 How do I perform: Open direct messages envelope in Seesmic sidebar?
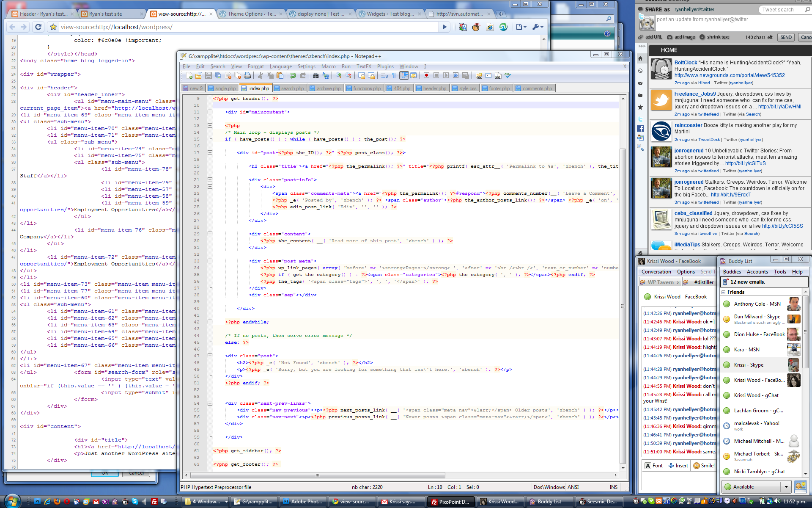coord(640,83)
